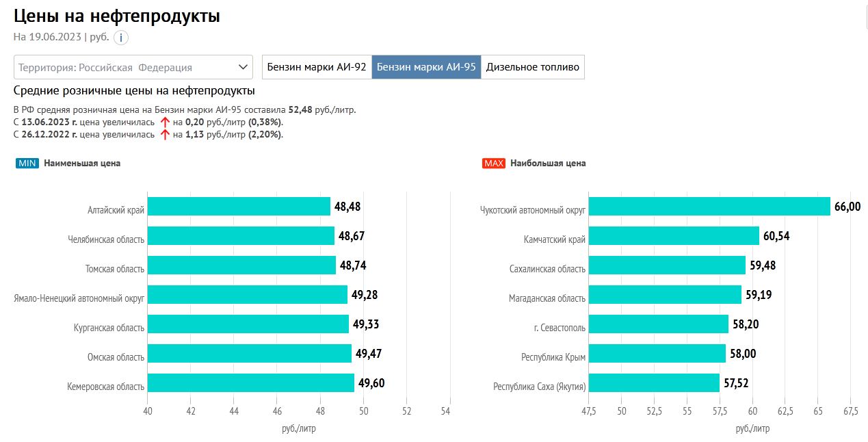Click the 66,00 value label

pos(847,207)
